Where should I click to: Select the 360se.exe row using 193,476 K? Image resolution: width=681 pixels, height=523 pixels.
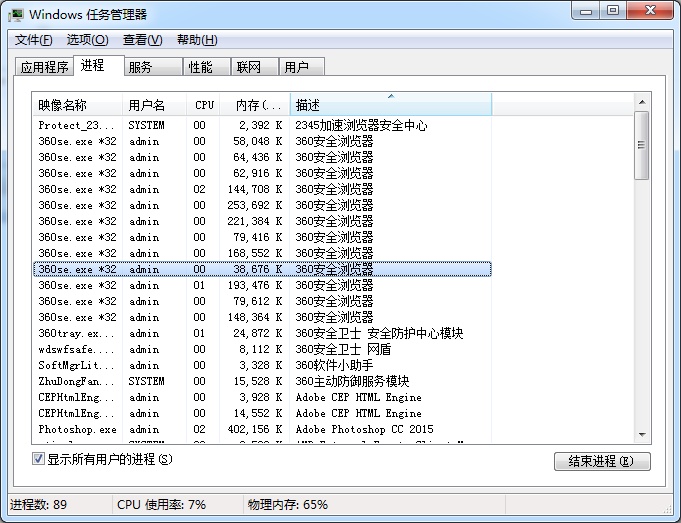pyautogui.click(x=262, y=285)
